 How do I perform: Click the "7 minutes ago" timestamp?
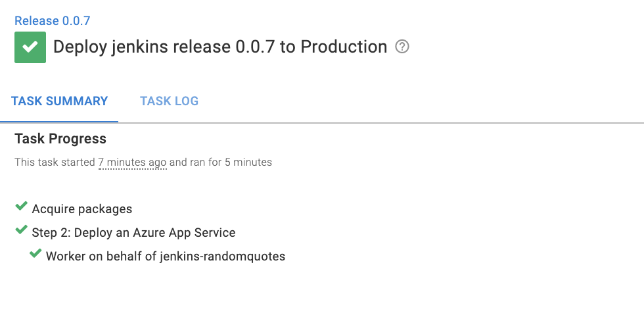[132, 162]
